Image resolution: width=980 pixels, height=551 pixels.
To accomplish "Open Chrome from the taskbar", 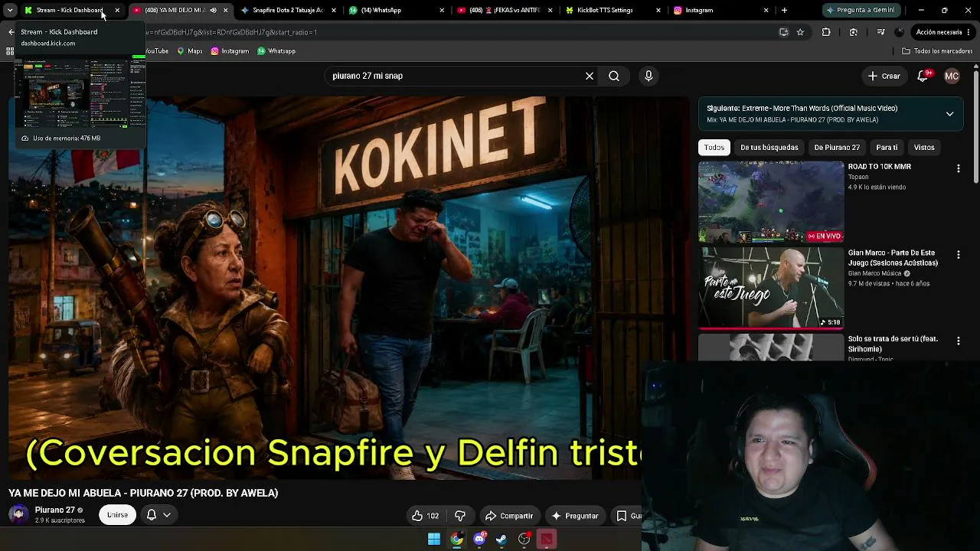I will (x=456, y=540).
